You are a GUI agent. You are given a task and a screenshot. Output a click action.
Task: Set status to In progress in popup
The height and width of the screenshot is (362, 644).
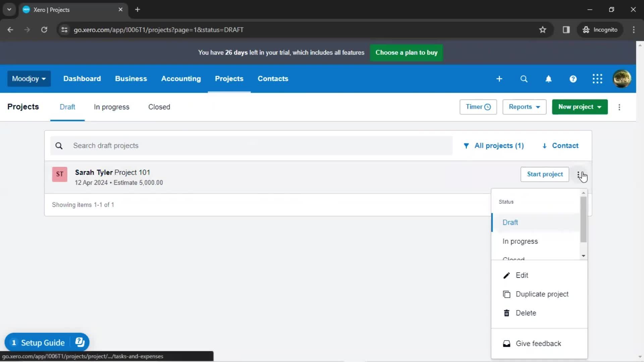tap(536, 241)
